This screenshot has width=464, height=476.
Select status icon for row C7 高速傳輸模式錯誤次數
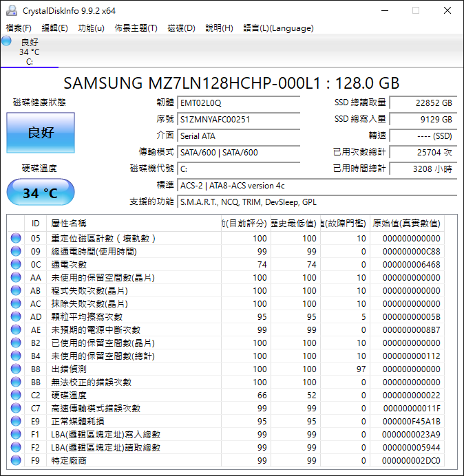click(x=16, y=408)
